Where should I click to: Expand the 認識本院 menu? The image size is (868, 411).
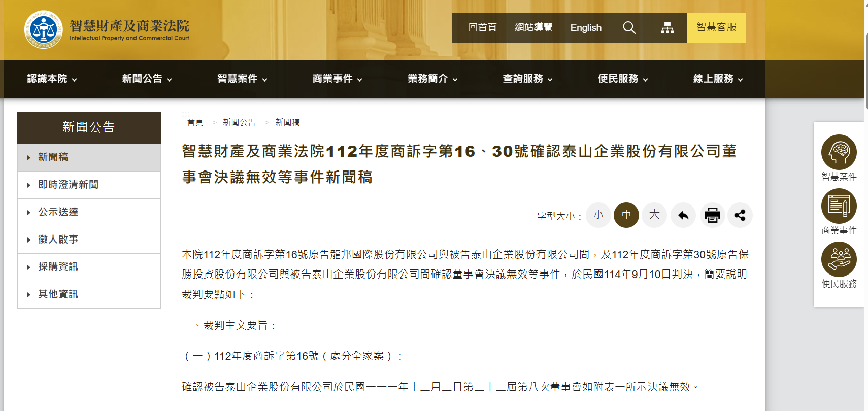pyautogui.click(x=52, y=79)
